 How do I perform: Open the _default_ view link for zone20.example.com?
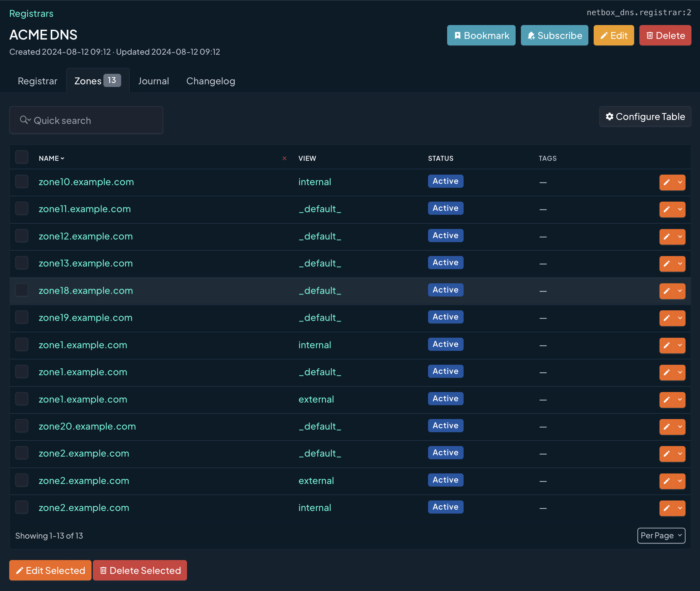coord(320,426)
